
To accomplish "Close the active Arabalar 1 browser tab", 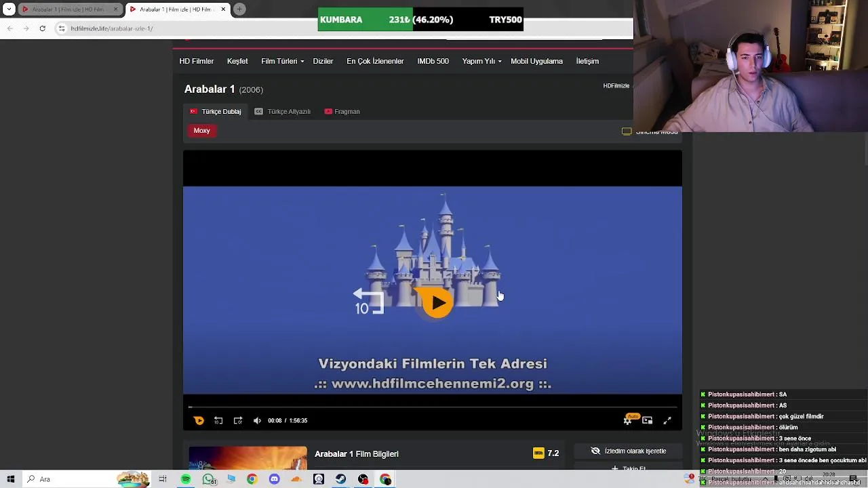I will click(x=222, y=9).
